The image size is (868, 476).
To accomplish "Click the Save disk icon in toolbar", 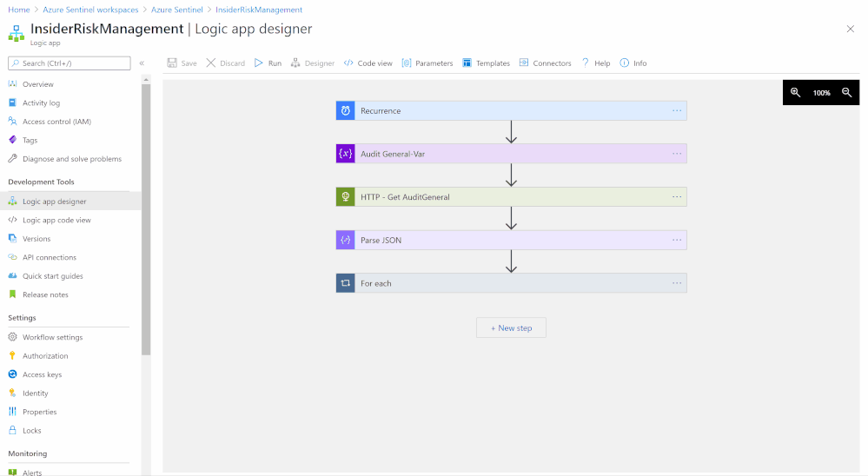I will [172, 63].
